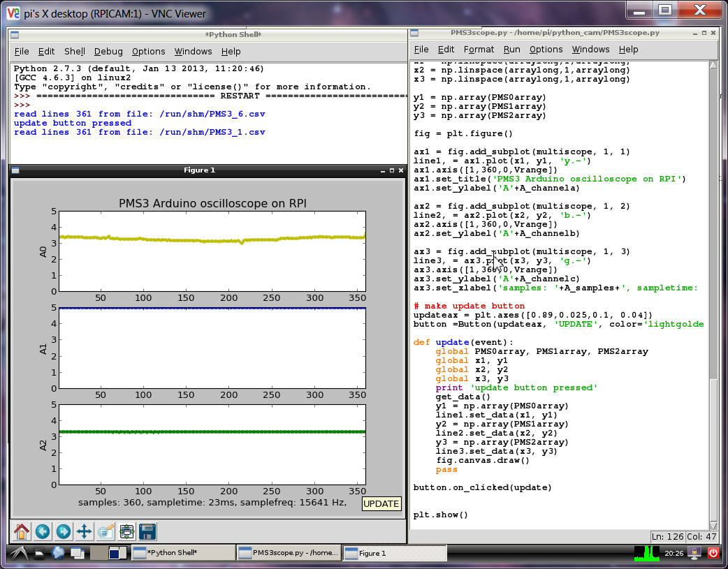This screenshot has width=728, height=569.
Task: Open Configure subplots tool
Action: coord(126,531)
